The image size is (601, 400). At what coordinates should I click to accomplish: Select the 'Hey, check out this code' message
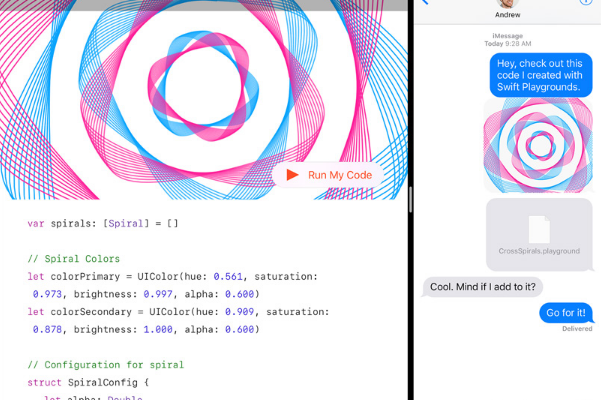click(x=538, y=73)
